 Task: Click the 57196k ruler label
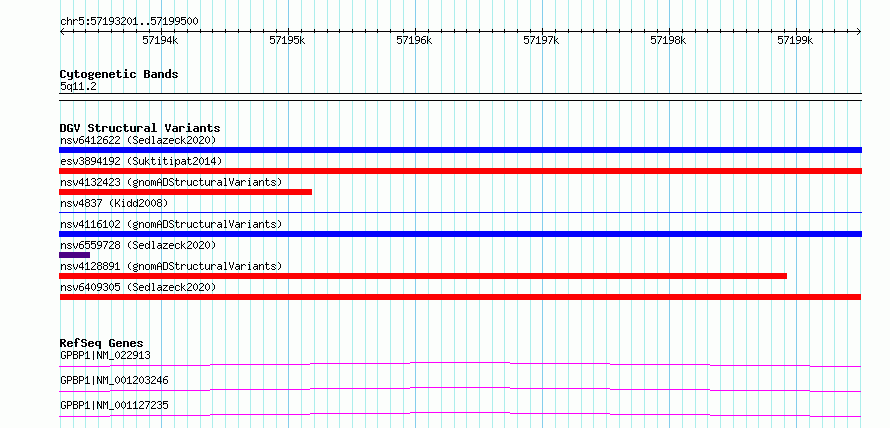(415, 40)
